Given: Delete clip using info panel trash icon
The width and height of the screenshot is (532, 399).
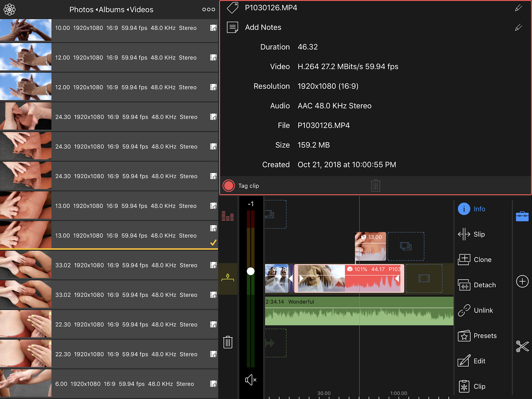Looking at the screenshot, I should point(375,186).
